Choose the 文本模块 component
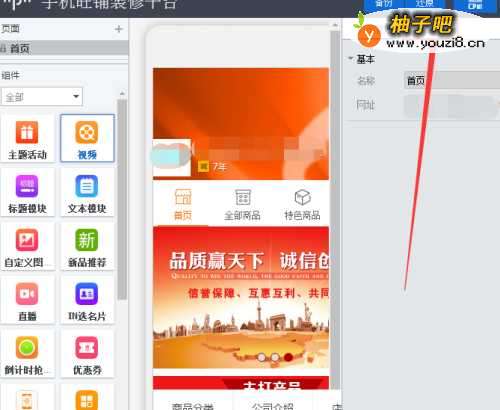 [87, 192]
